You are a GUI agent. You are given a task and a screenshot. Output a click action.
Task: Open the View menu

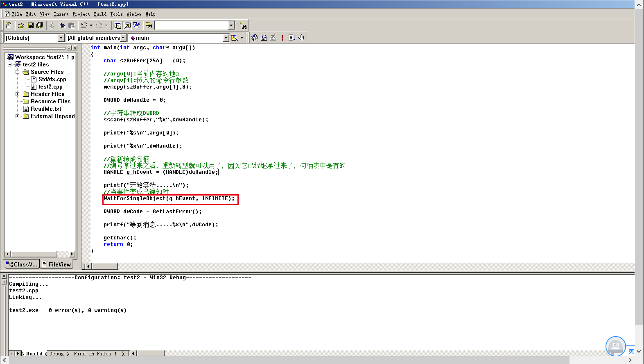(45, 14)
